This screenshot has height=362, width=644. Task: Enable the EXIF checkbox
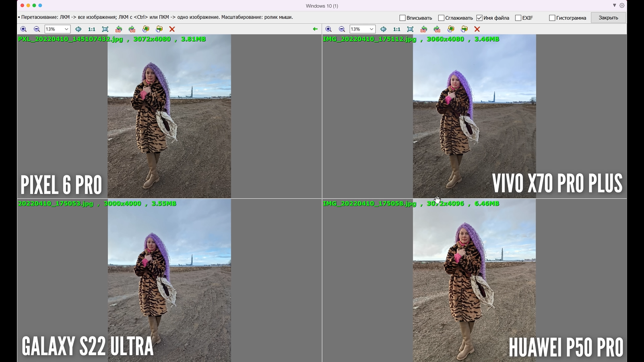(518, 18)
